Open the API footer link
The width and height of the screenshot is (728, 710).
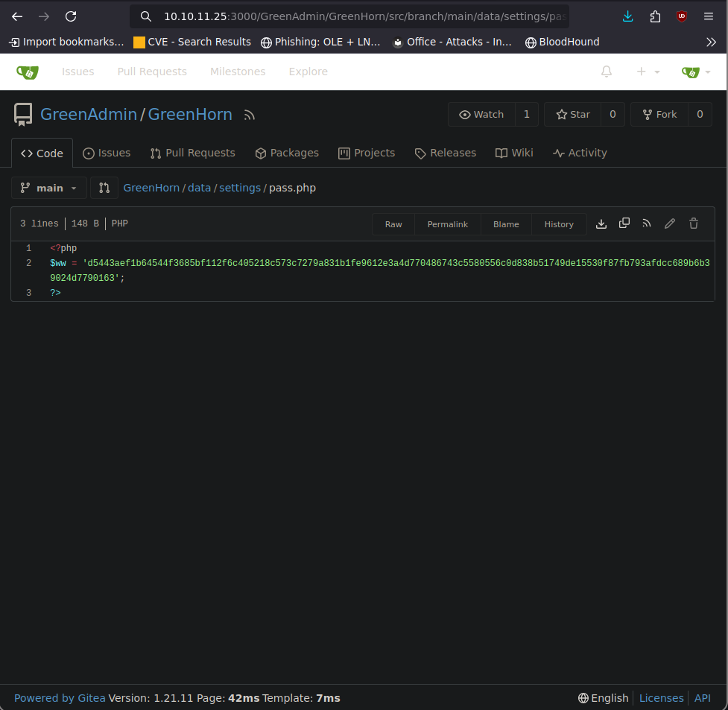(x=703, y=698)
